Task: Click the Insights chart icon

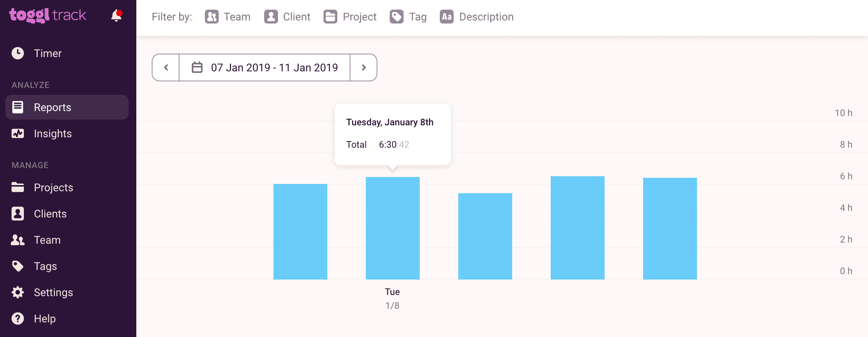Action: click(x=18, y=134)
